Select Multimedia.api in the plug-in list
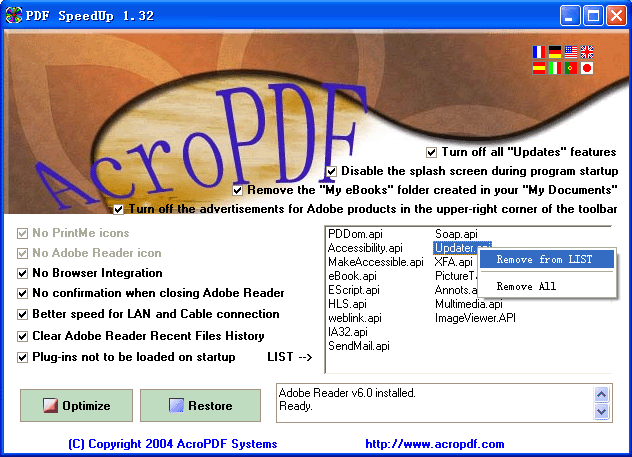The height and width of the screenshot is (457, 632). pos(468,304)
